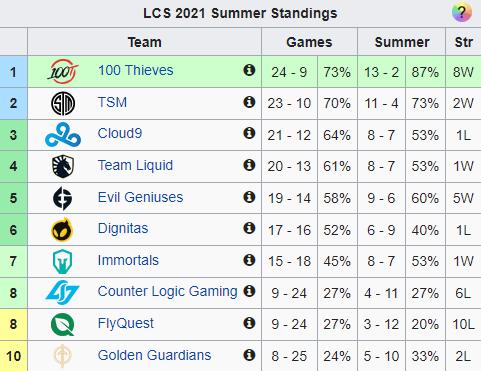Open info icon for 100 Thieves

tap(249, 70)
